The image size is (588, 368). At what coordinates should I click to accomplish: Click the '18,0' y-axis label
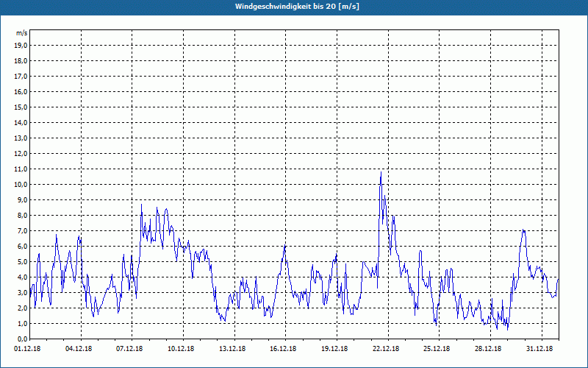(x=21, y=61)
